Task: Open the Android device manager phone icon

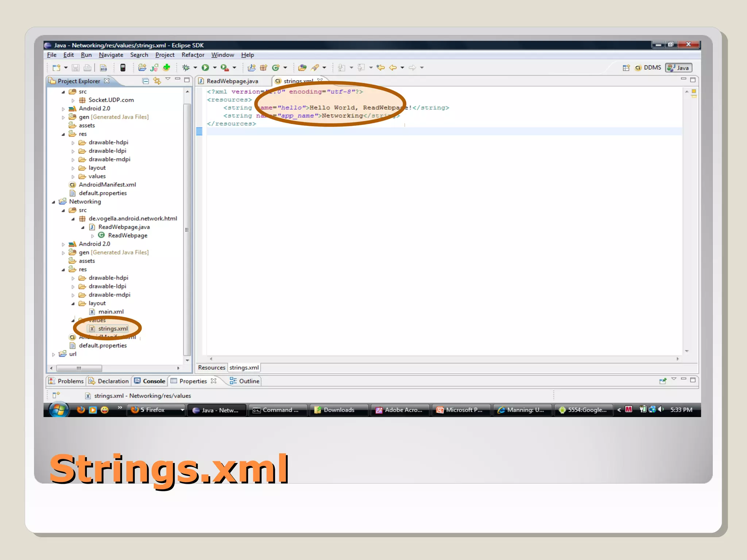Action: [123, 67]
